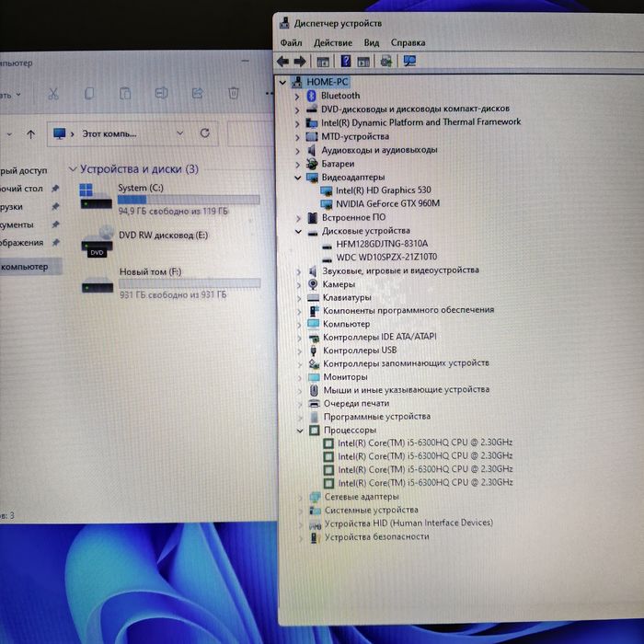
Task: Select Устройства HID (Human Interface Devices)
Action: tap(408, 523)
